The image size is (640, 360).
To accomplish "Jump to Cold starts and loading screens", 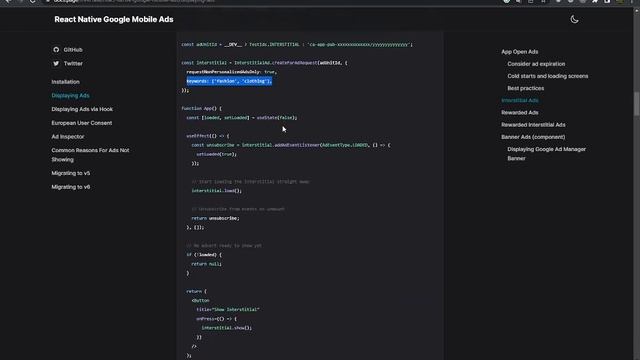I will click(x=548, y=76).
